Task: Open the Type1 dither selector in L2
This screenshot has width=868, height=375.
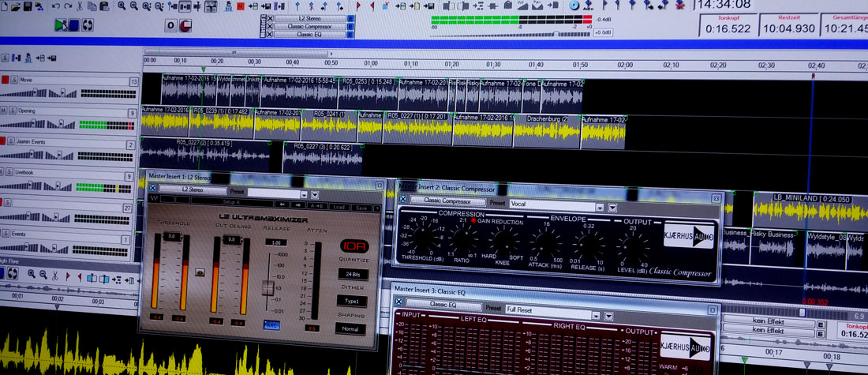Action: tap(352, 301)
